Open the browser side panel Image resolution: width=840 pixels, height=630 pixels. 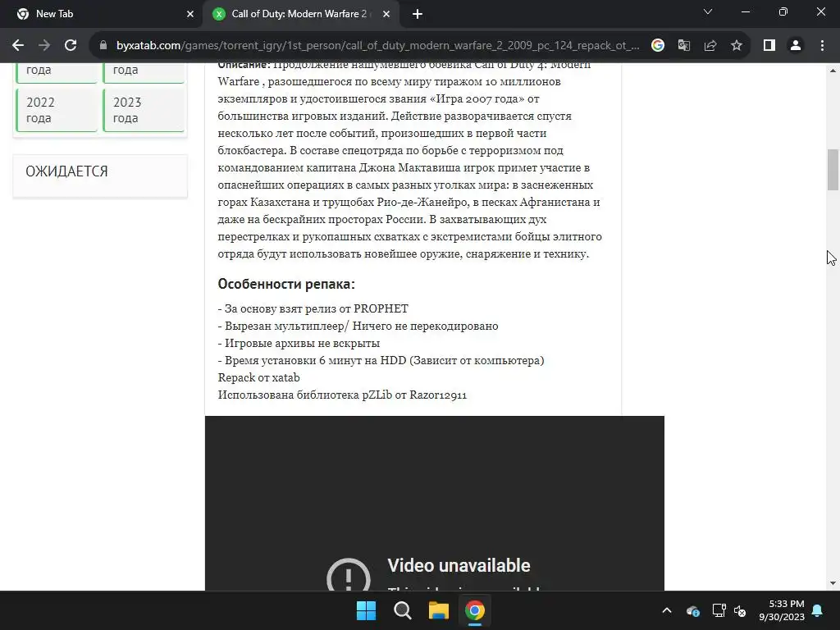(769, 46)
